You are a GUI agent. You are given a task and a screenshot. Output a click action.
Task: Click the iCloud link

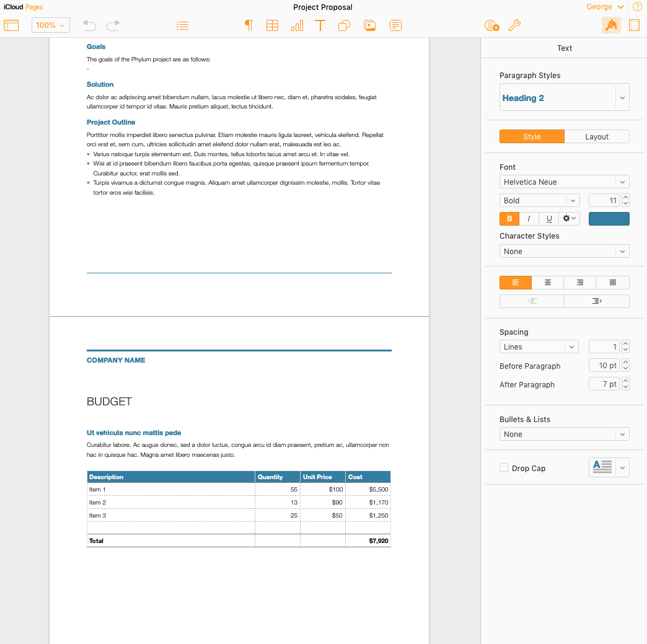click(x=13, y=7)
